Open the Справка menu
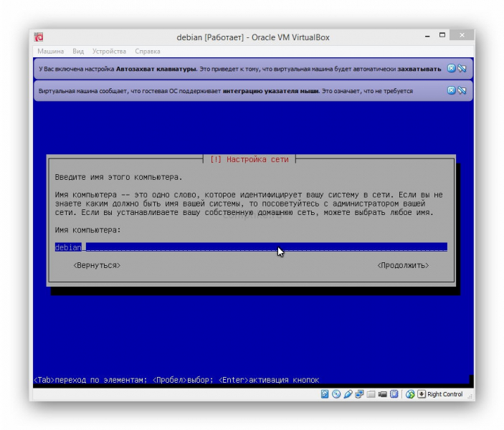 point(147,52)
